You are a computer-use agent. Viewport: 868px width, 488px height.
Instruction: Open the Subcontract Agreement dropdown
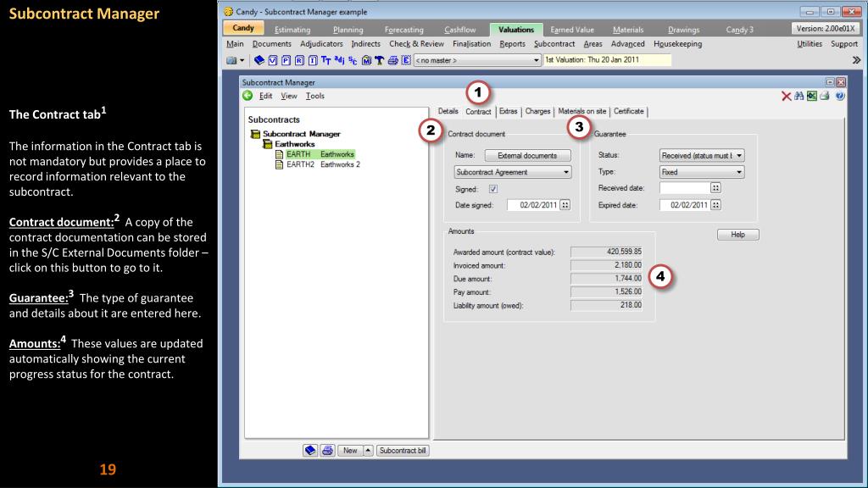[x=511, y=171]
